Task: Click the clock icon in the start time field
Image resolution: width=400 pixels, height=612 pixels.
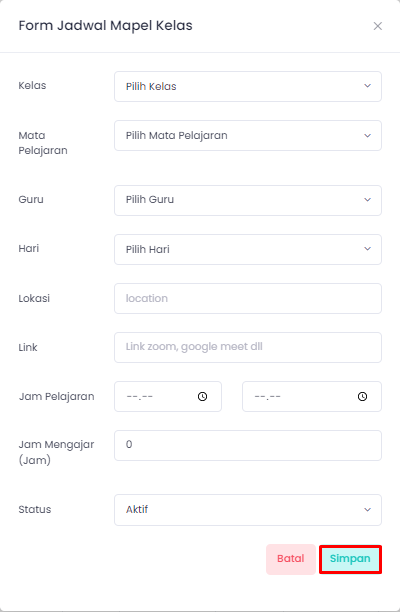Action: (202, 397)
